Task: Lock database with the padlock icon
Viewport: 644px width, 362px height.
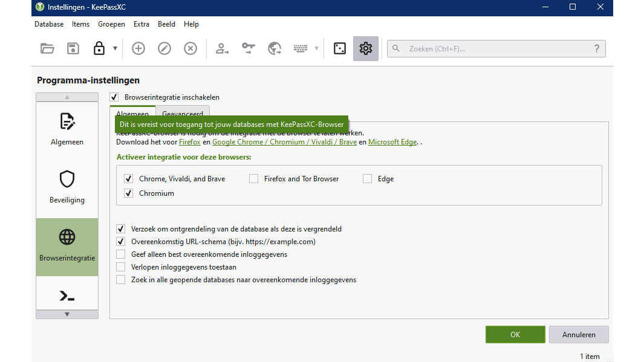Action: click(99, 48)
